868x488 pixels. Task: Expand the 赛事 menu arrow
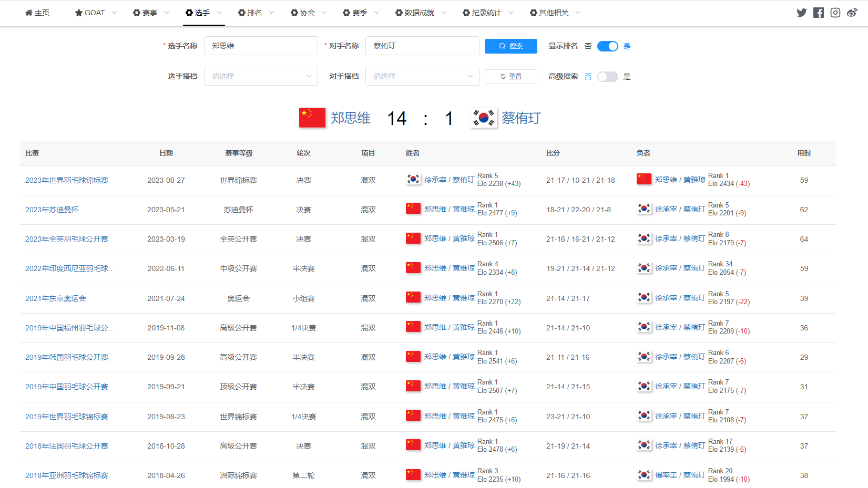(x=167, y=13)
